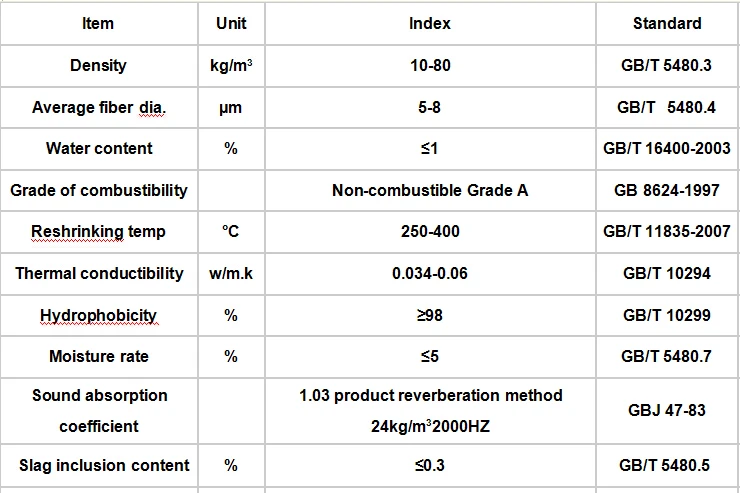This screenshot has width=740, height=493.
Task: Click the '0.034-0.06' index value
Action: coord(430,273)
